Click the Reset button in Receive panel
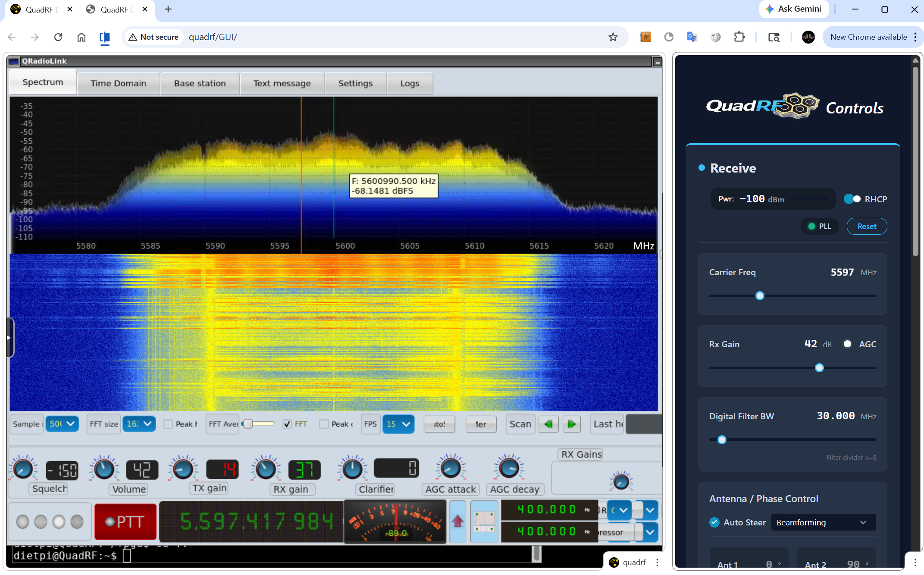Image resolution: width=924 pixels, height=575 pixels. [867, 226]
